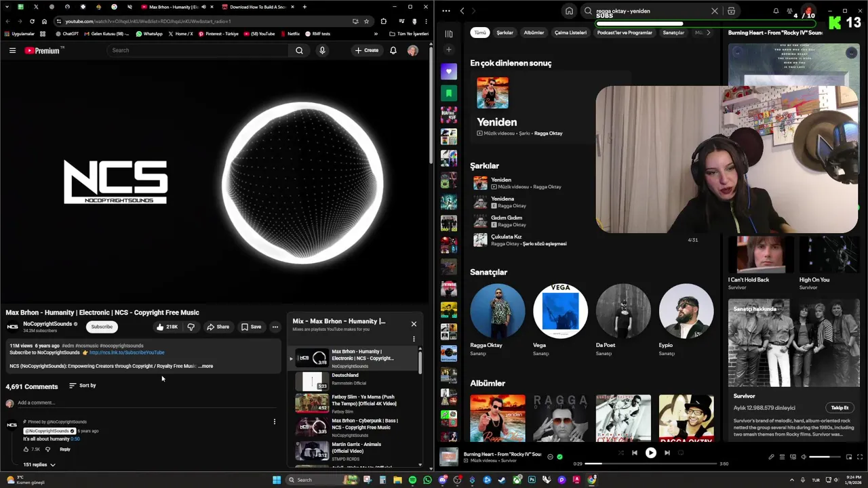Select the Çalma Listeleri filter chip

[570, 33]
